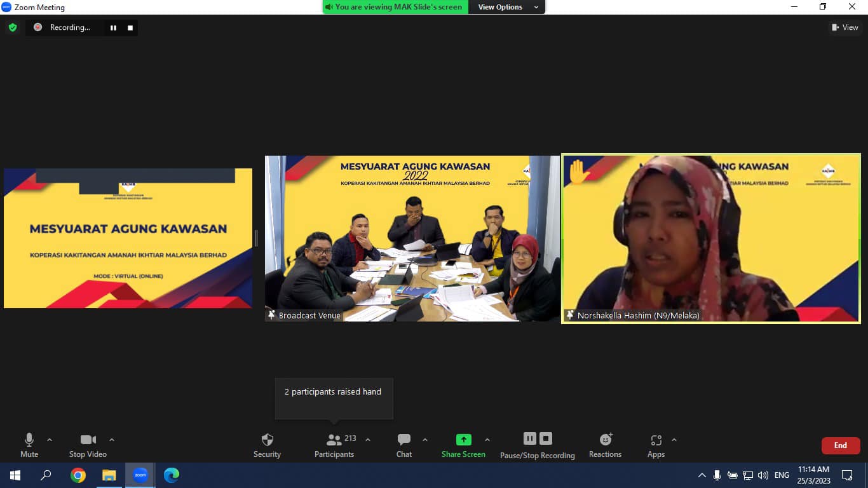Open the Security shield menu
The width and height of the screenshot is (868, 488).
click(x=267, y=445)
